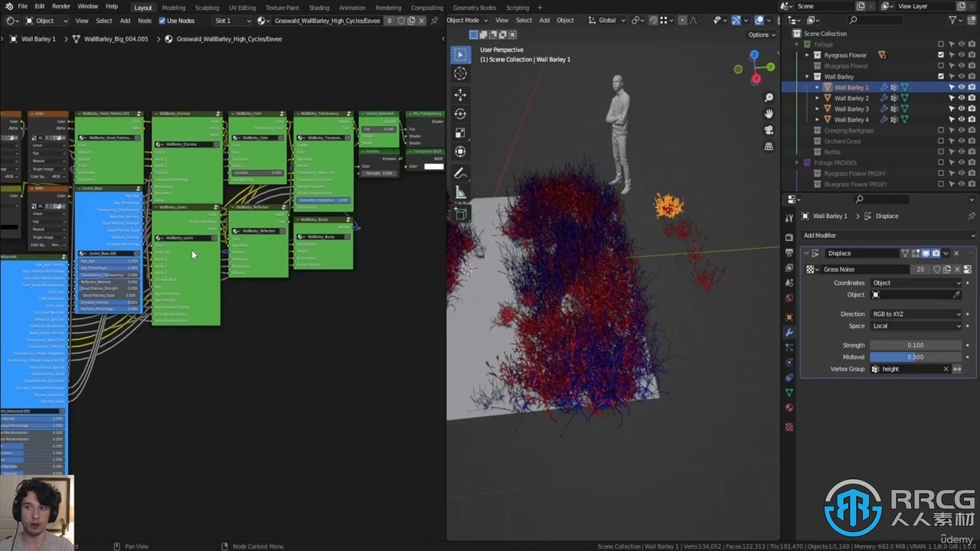Switch to Geometry Nodes workspace tab

click(x=475, y=8)
